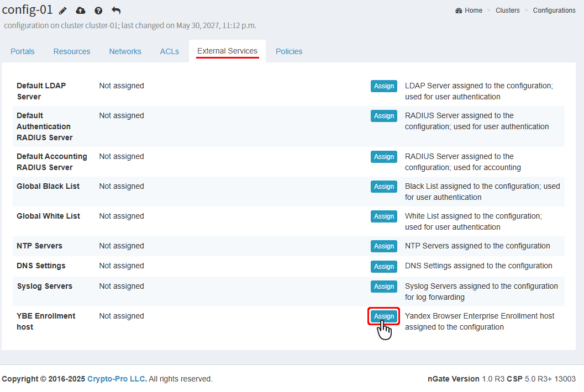Assign a Default LDAP Server
Image resolution: width=584 pixels, height=392 pixels.
click(x=383, y=86)
